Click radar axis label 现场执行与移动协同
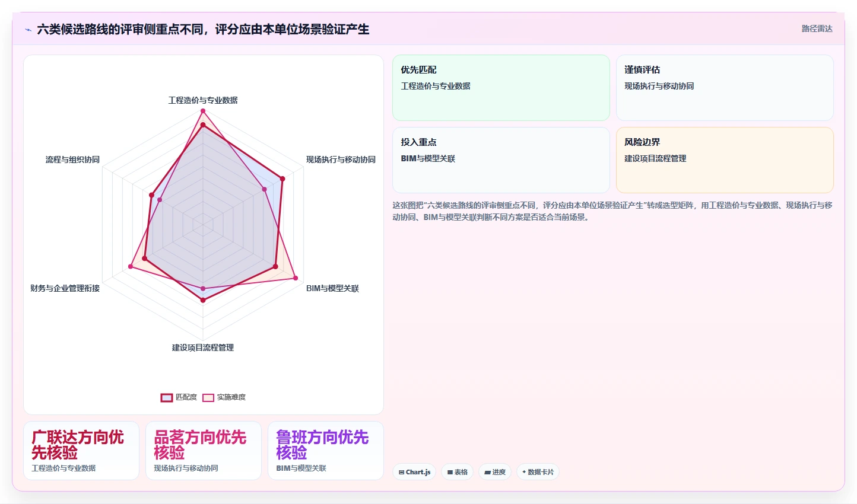This screenshot has width=857, height=504. pyautogui.click(x=341, y=160)
